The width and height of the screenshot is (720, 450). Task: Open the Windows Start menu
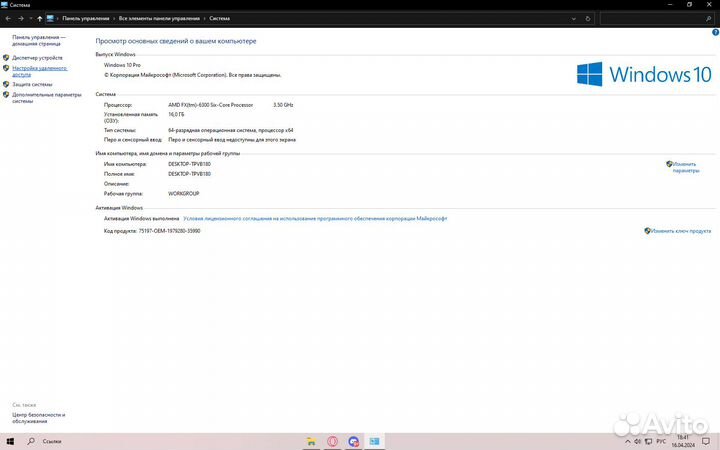[11, 441]
